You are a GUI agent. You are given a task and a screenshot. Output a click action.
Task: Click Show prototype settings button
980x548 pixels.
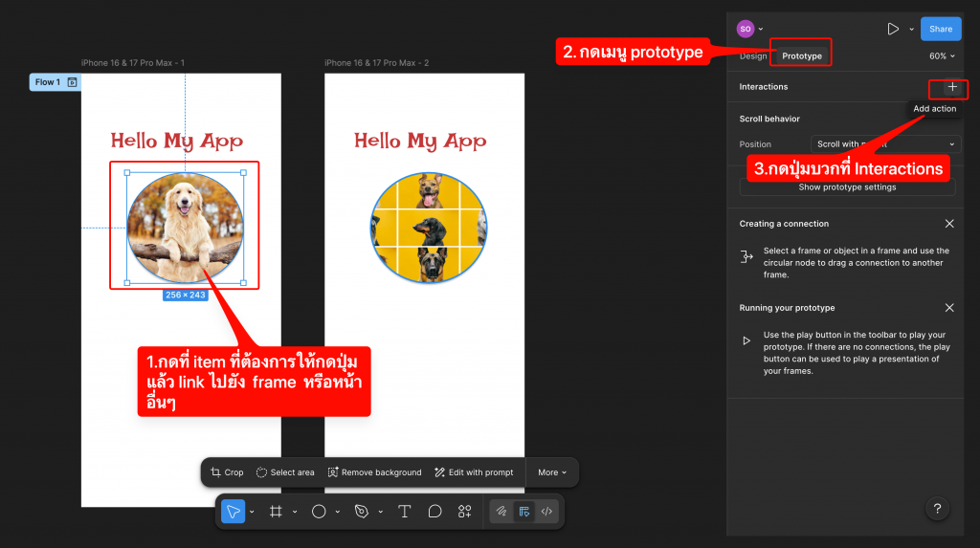847,187
